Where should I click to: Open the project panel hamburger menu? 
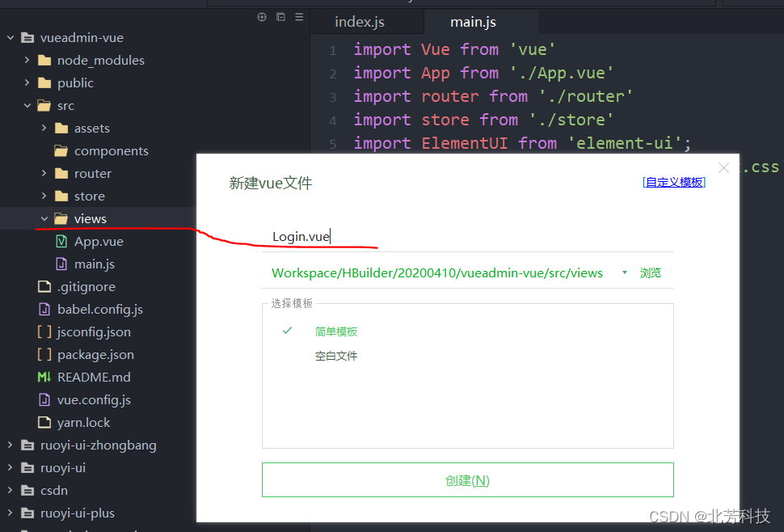pos(299,17)
